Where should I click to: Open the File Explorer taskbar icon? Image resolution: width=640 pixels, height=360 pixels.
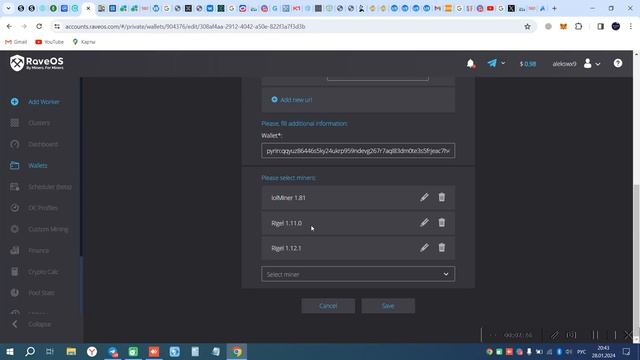[x=71, y=351]
